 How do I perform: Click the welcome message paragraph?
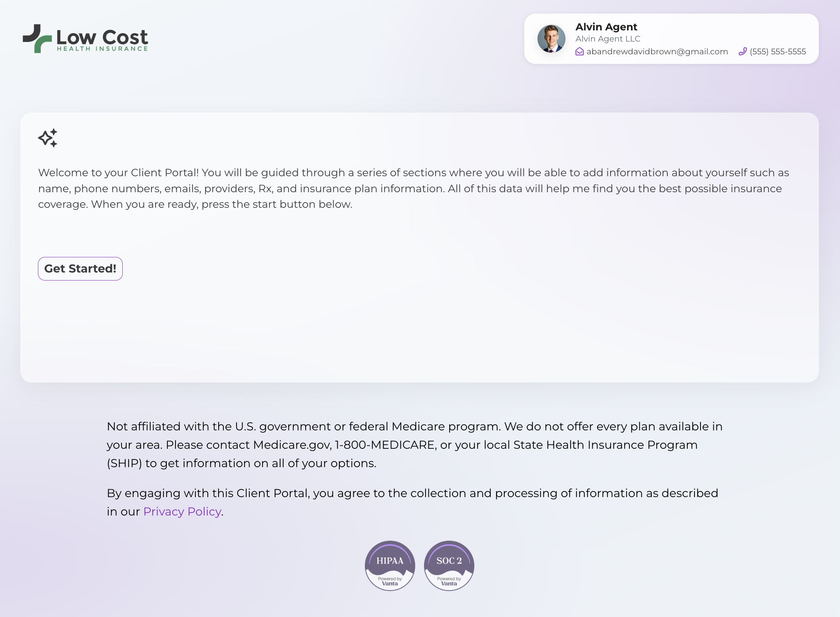point(413,188)
